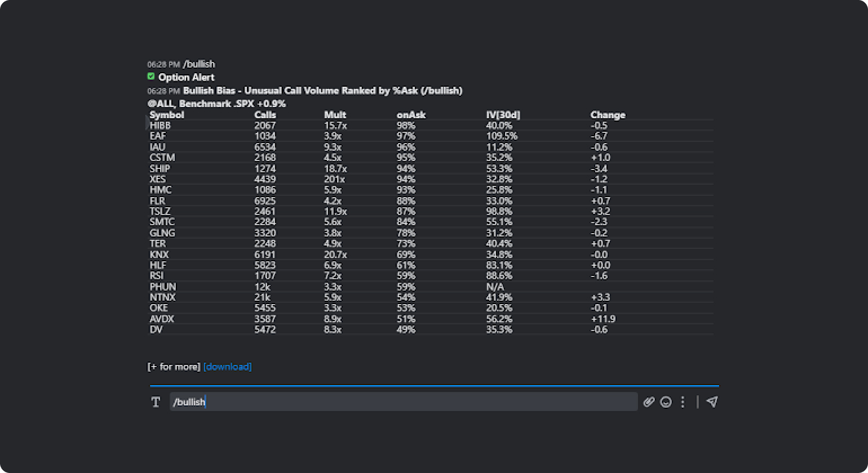Viewport: 868px width, 473px height.
Task: Select the AVDX symbol in the table
Action: (162, 319)
